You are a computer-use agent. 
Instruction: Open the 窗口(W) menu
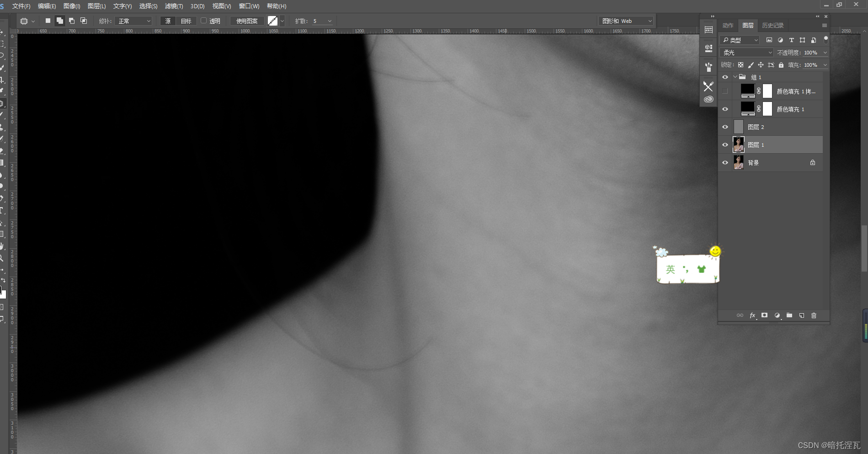pos(249,6)
